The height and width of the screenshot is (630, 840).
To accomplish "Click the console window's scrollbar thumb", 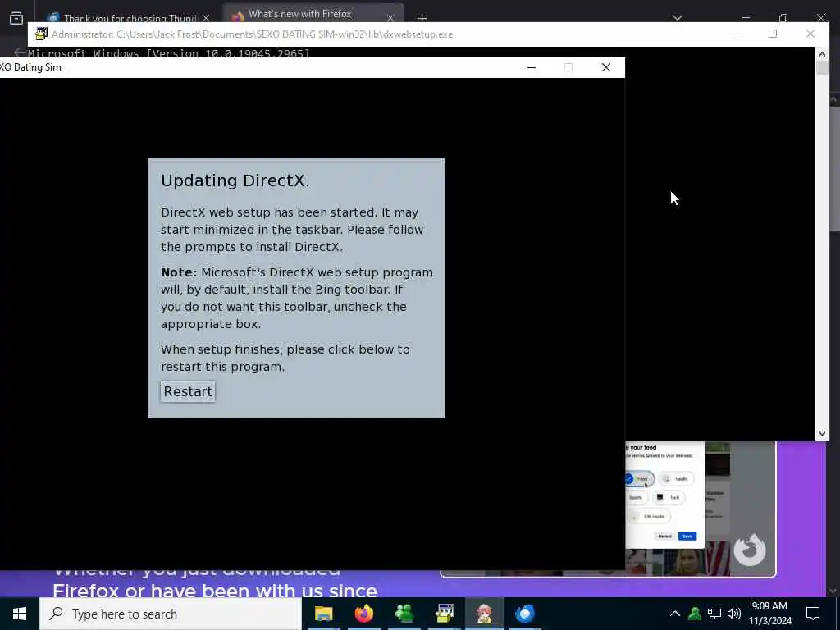I will (822, 68).
